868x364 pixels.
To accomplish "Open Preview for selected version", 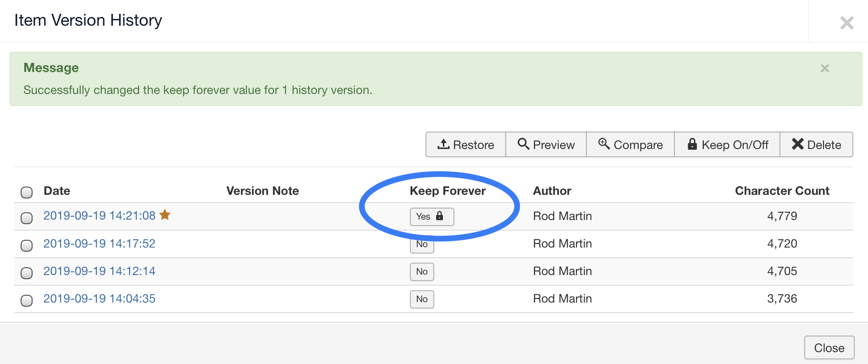I will point(546,145).
